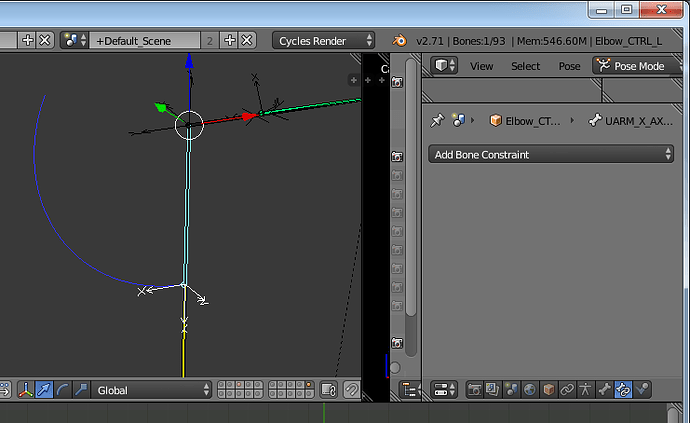This screenshot has width=690, height=423.
Task: Open the scene browse selector icon
Action: point(74,40)
